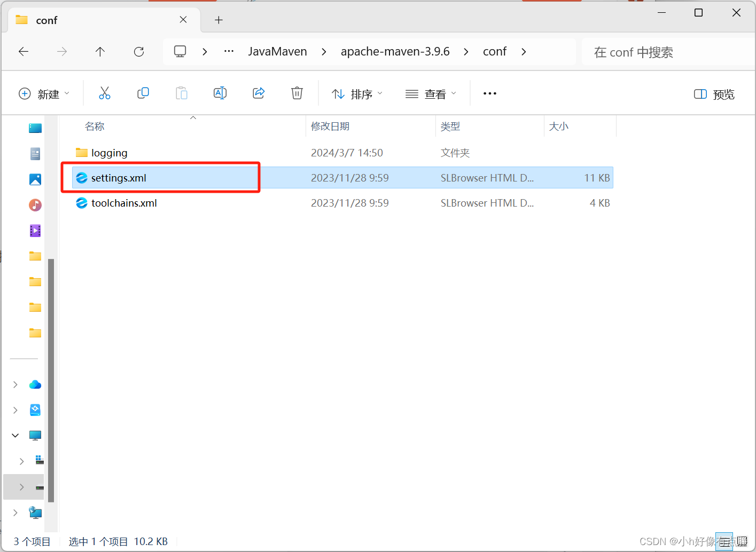The image size is (756, 552).
Task: Expand the highlighted drive sidebar node
Action: coord(22,487)
